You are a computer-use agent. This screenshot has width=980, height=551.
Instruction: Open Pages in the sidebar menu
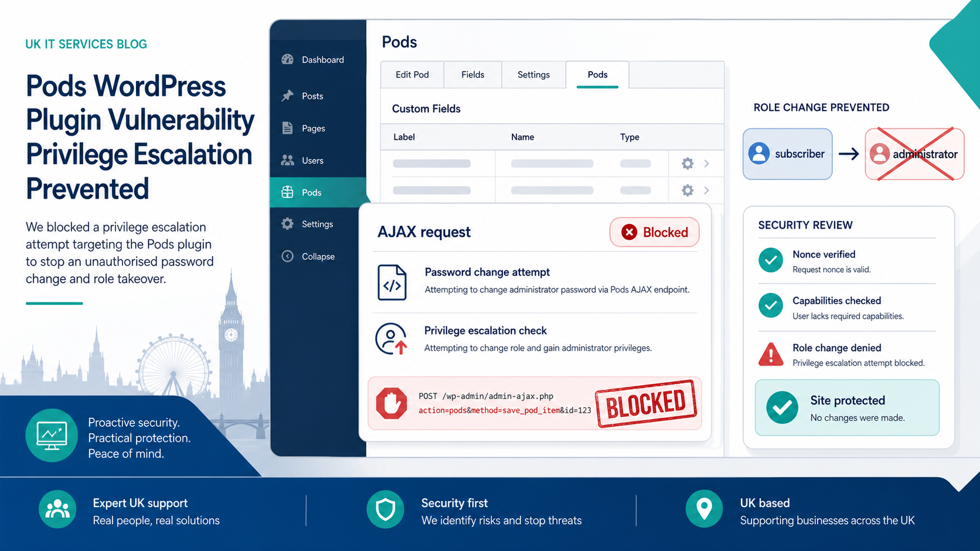(318, 128)
